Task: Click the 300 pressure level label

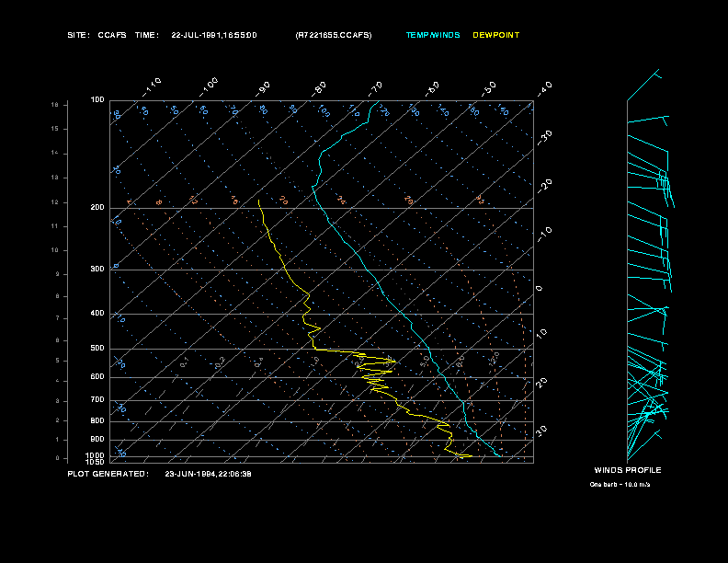Action: tap(97, 269)
